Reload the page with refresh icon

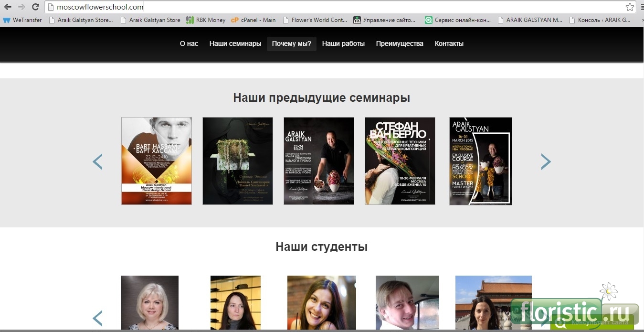click(35, 7)
